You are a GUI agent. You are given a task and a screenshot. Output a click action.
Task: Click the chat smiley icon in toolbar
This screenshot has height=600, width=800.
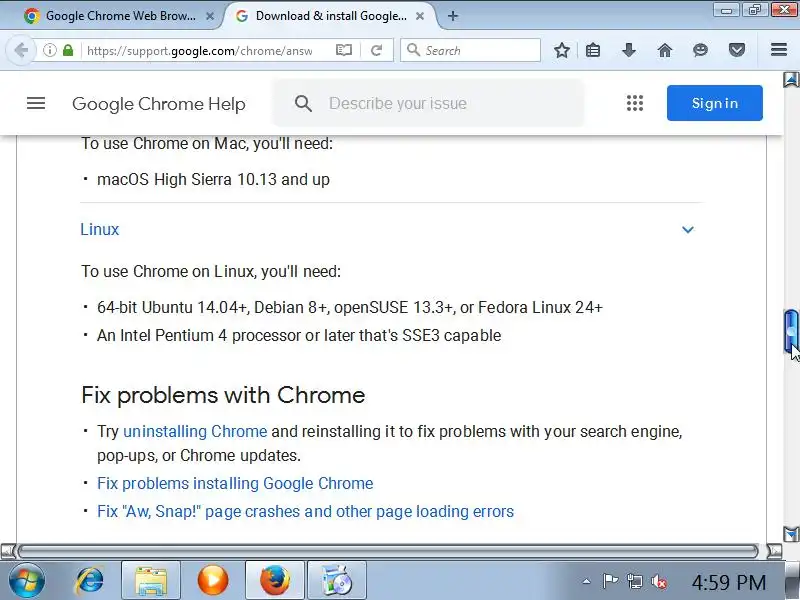click(701, 50)
